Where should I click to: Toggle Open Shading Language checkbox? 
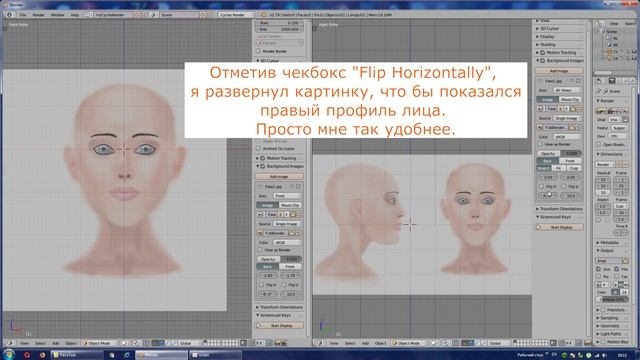pyautogui.click(x=599, y=144)
